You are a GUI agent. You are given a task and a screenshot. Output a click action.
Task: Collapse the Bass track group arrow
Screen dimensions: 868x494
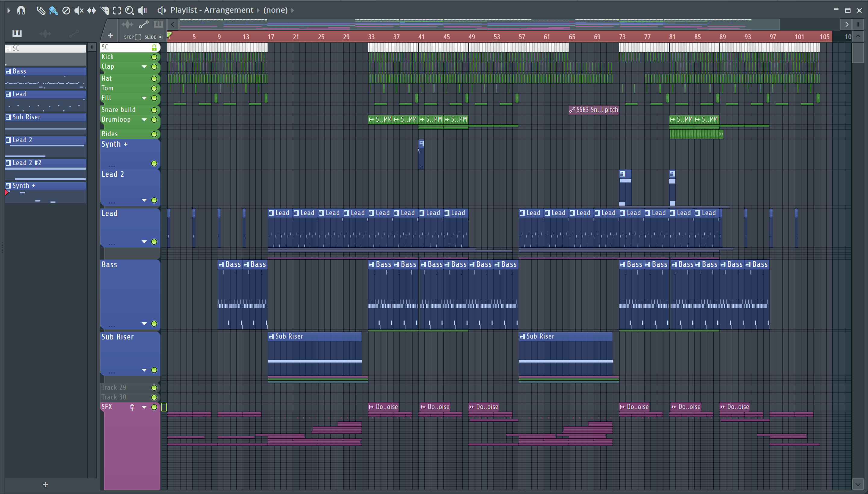point(144,324)
